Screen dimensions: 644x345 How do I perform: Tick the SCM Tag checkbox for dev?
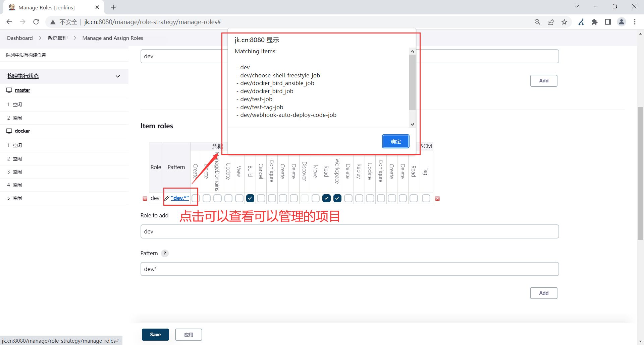426,198
